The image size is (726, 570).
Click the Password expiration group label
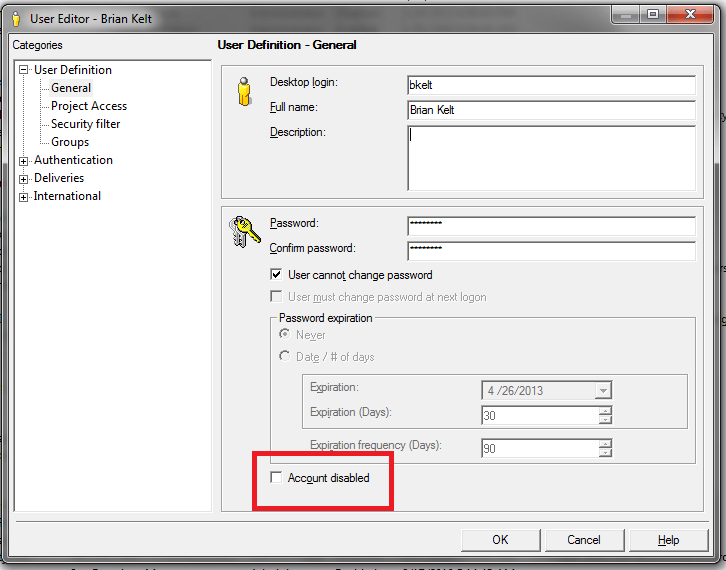click(x=325, y=318)
